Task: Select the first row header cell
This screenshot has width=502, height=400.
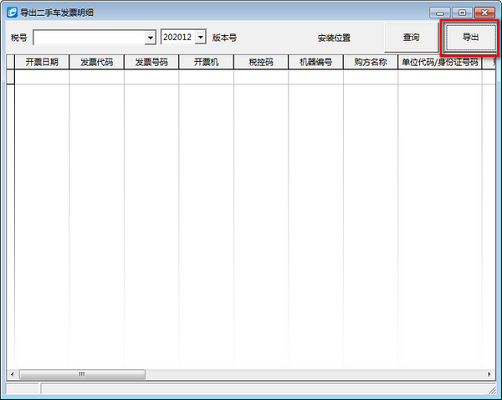Action: [11, 77]
